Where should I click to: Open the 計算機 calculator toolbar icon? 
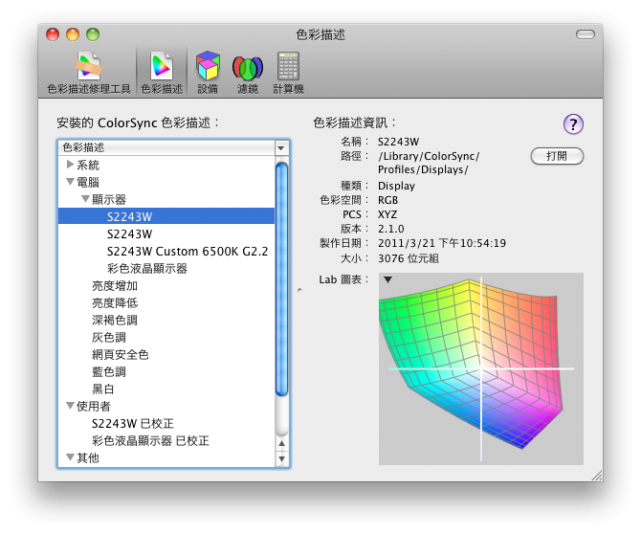(288, 72)
